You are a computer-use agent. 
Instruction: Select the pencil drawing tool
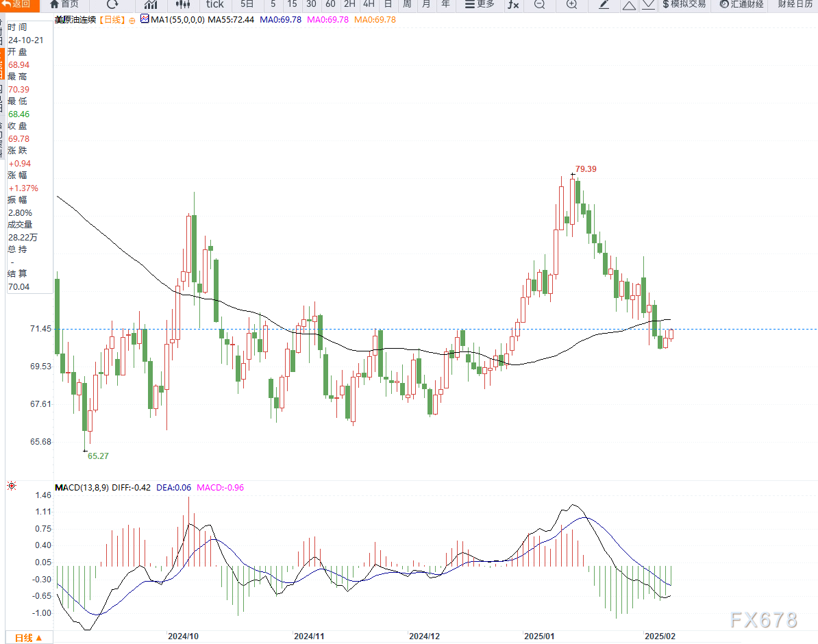[x=604, y=5]
